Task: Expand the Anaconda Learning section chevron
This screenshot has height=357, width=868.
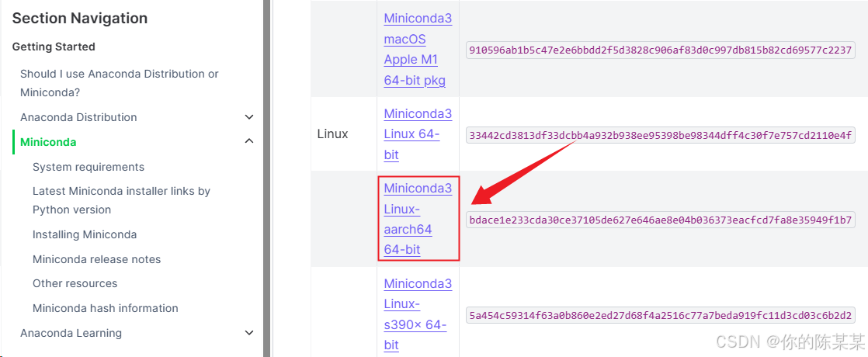Action: [x=249, y=333]
